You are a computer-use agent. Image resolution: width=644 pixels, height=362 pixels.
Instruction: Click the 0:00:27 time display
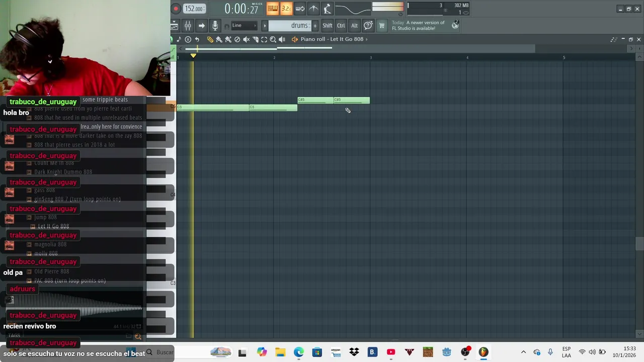[x=241, y=9]
